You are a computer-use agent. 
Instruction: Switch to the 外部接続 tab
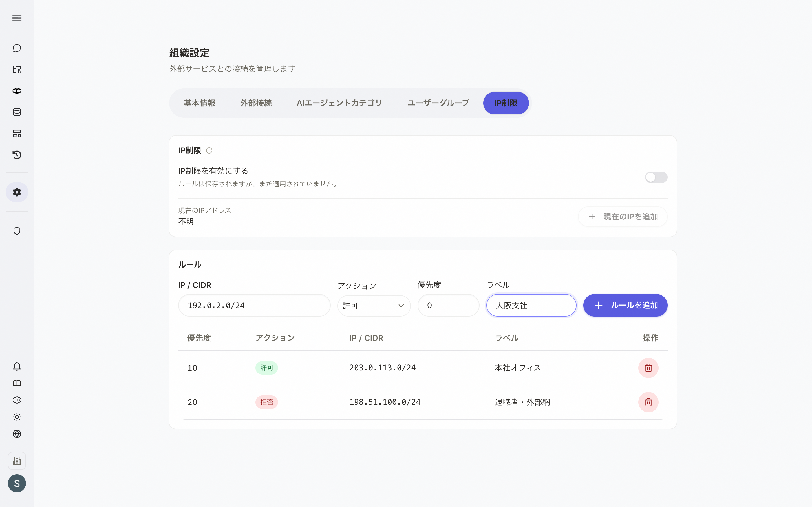(256, 103)
